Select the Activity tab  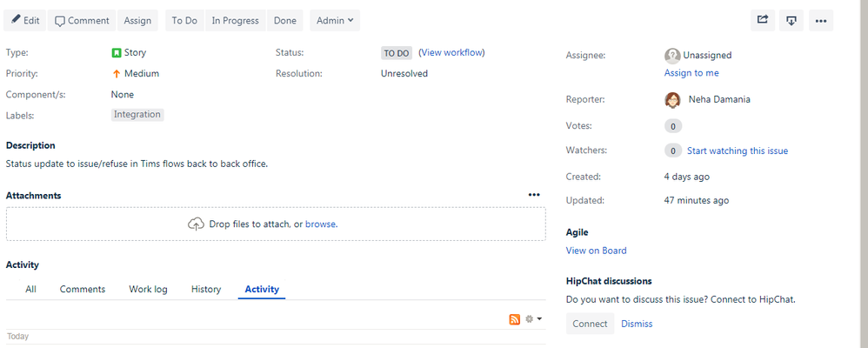click(x=262, y=289)
